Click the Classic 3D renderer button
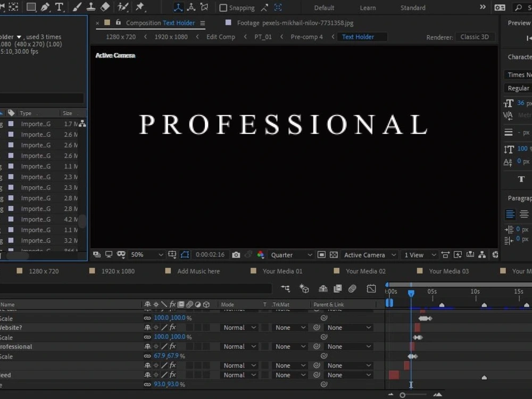This screenshot has height=399, width=532. click(475, 37)
